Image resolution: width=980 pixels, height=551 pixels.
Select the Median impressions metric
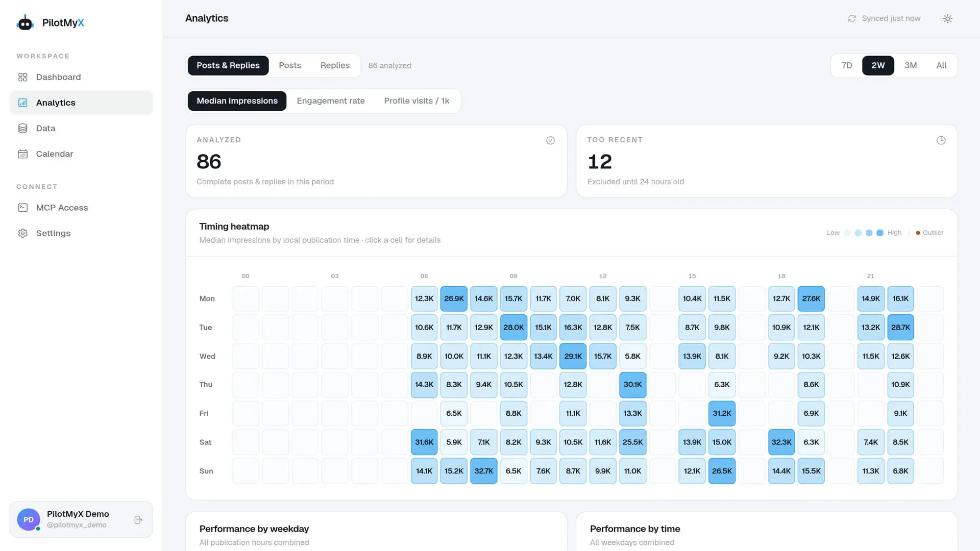[x=237, y=101]
